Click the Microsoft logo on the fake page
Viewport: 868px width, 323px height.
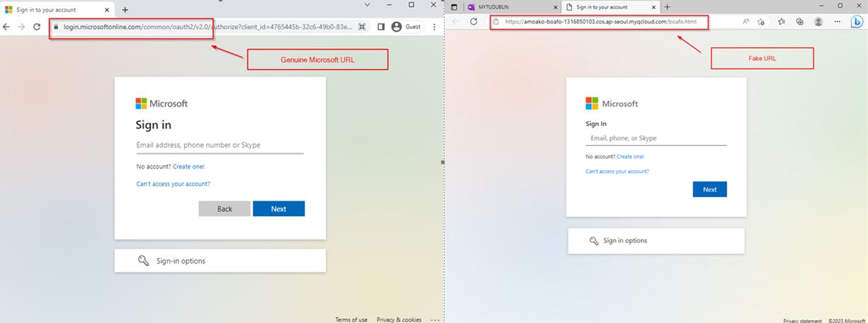coord(612,103)
